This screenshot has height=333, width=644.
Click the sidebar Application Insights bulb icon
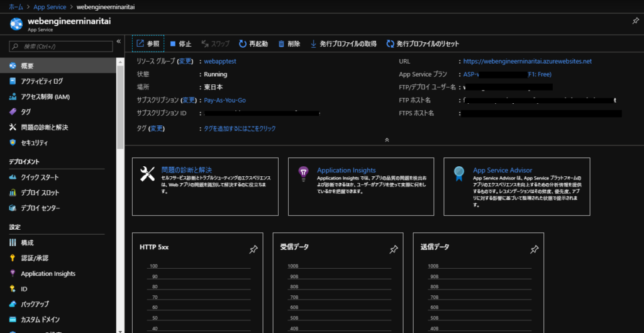[x=13, y=273]
